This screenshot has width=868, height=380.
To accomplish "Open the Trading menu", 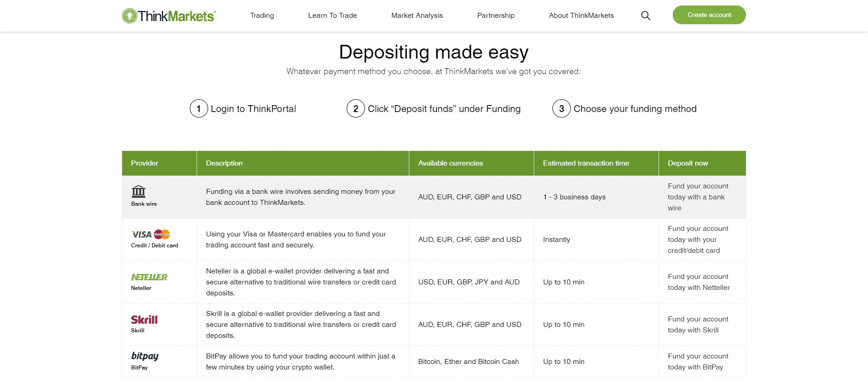I will coord(262,16).
